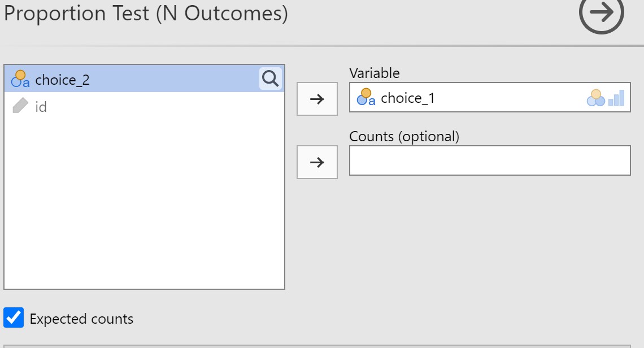This screenshot has width=644, height=348.
Task: Click the faded nominal type icon in Variable box
Action: [x=595, y=98]
